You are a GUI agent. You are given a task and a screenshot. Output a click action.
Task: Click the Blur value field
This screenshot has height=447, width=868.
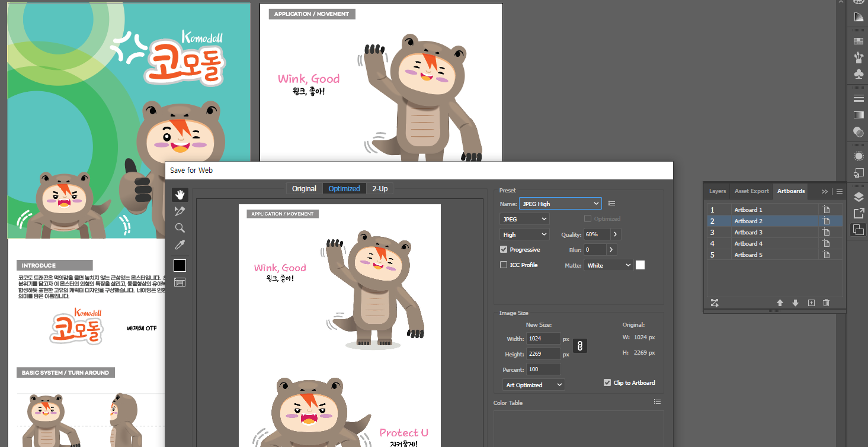[x=595, y=250]
